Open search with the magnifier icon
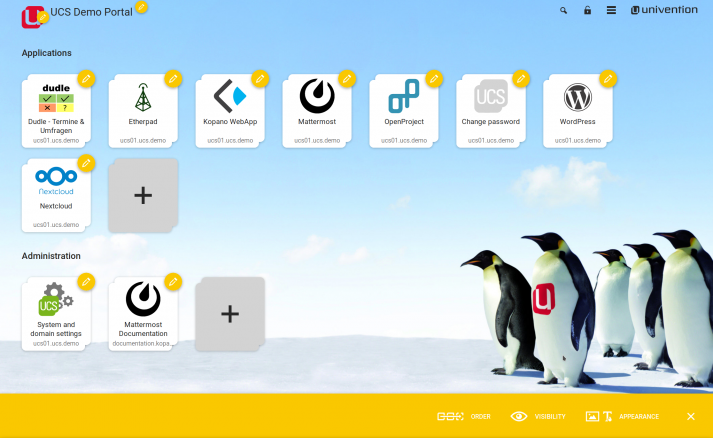The height and width of the screenshot is (438, 713). (563, 10)
